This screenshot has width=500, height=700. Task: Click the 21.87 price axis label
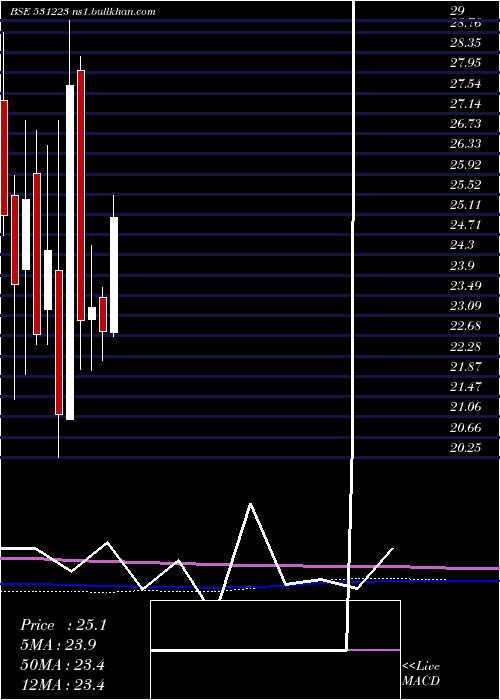(x=466, y=367)
